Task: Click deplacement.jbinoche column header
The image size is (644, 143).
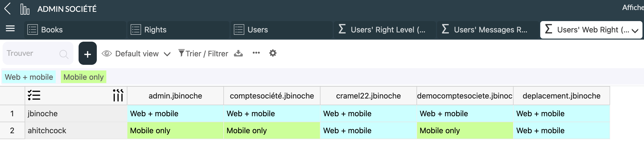Action: (562, 96)
